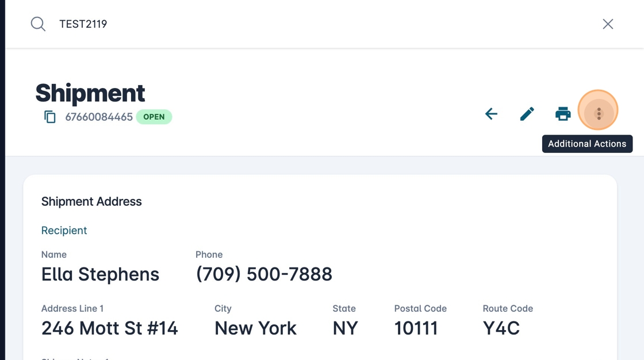Select the shipment number 67660084465
Image resolution: width=644 pixels, height=360 pixels.
pyautogui.click(x=99, y=117)
